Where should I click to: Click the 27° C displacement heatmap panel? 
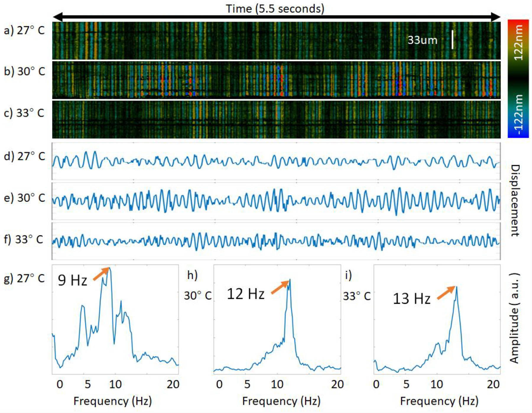click(x=276, y=41)
